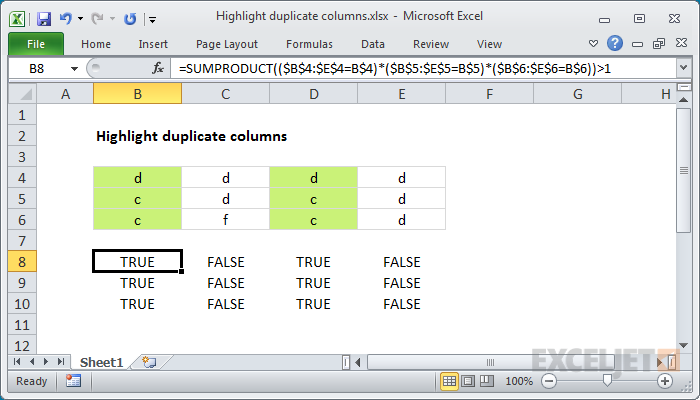Click the Insert Function fx icon
This screenshot has width=700, height=400.
tap(158, 68)
